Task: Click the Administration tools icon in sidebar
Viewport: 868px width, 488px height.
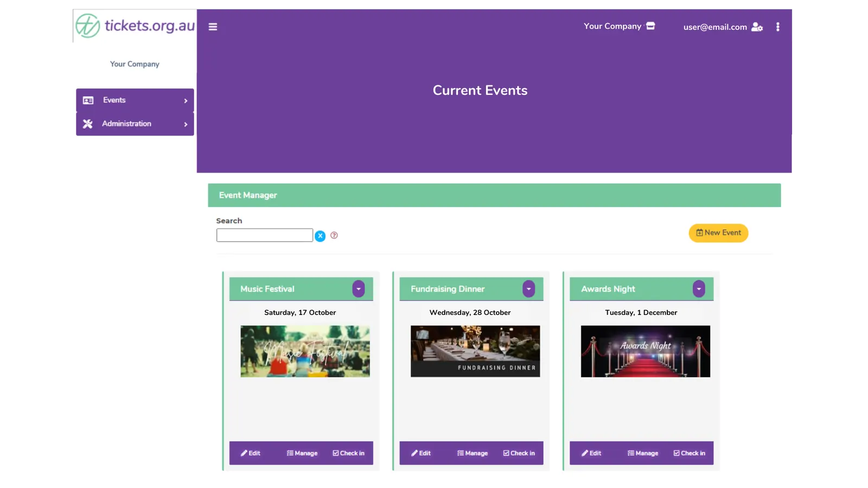Action: coord(87,124)
